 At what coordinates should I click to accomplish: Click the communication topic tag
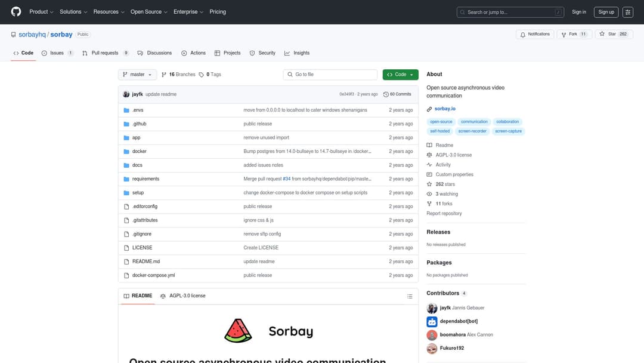pyautogui.click(x=474, y=122)
